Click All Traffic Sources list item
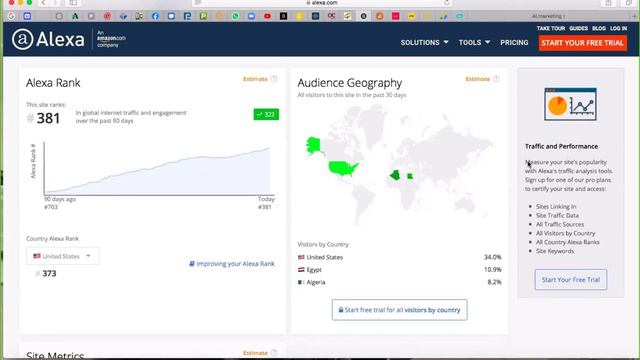The width and height of the screenshot is (640, 360). 560,224
